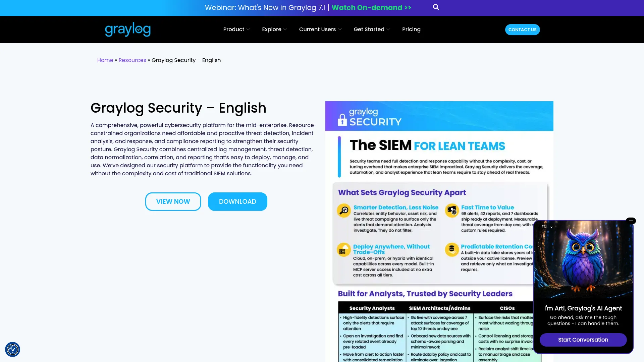Click the padlock icon in Graylog Security header
Viewport: 644px width, 362px height.
tap(342, 120)
